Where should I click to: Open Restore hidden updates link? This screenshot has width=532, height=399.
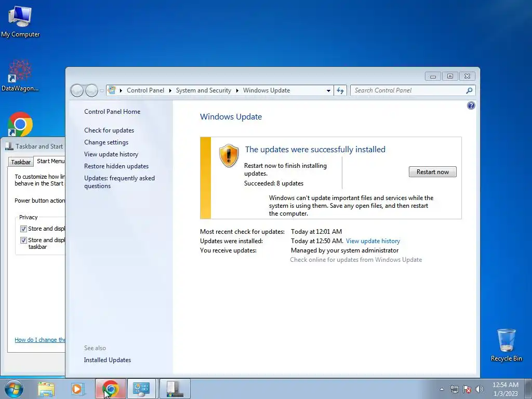[116, 166]
